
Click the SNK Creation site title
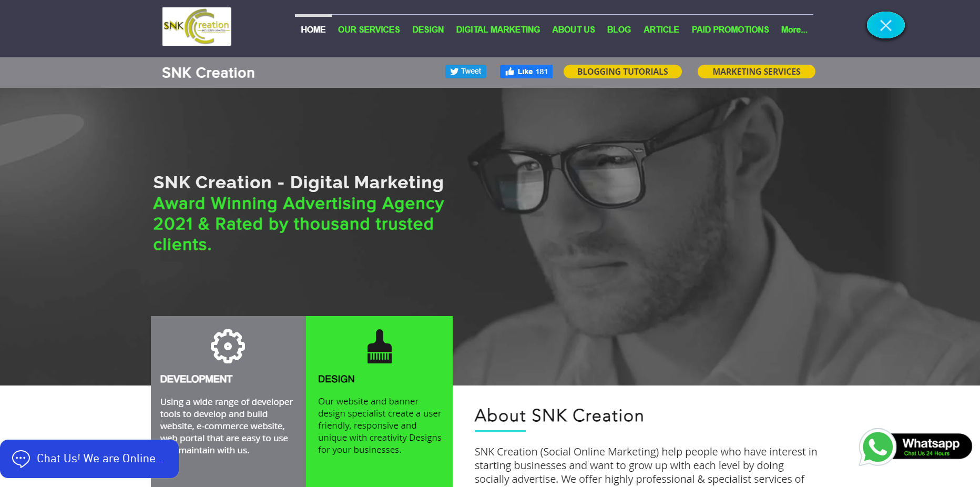pyautogui.click(x=208, y=73)
